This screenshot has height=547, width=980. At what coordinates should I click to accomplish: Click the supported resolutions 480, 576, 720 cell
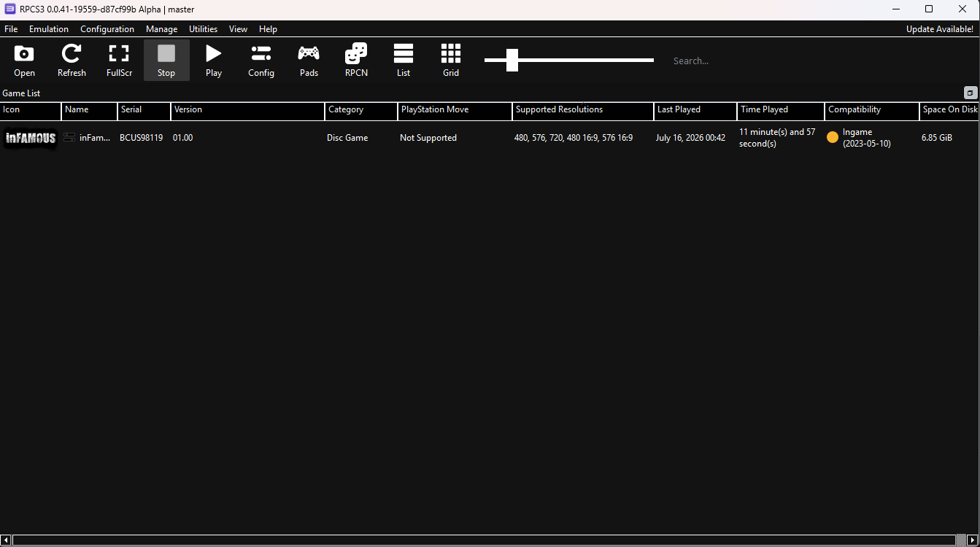pyautogui.click(x=574, y=138)
